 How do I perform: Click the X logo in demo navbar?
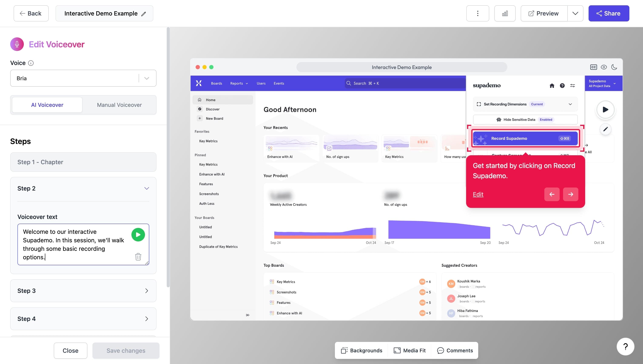[x=199, y=83]
